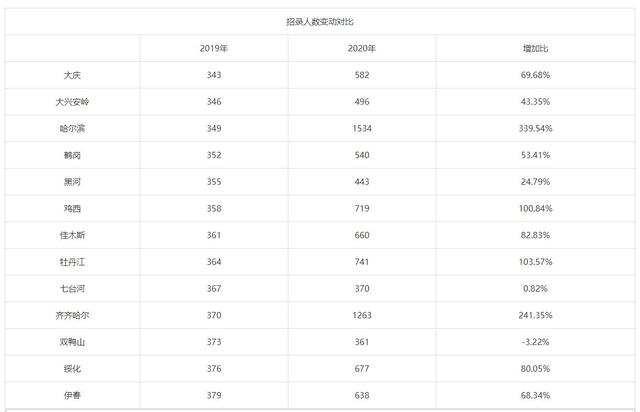
Task: Select the 哈尔滨 row label
Action: click(x=72, y=129)
